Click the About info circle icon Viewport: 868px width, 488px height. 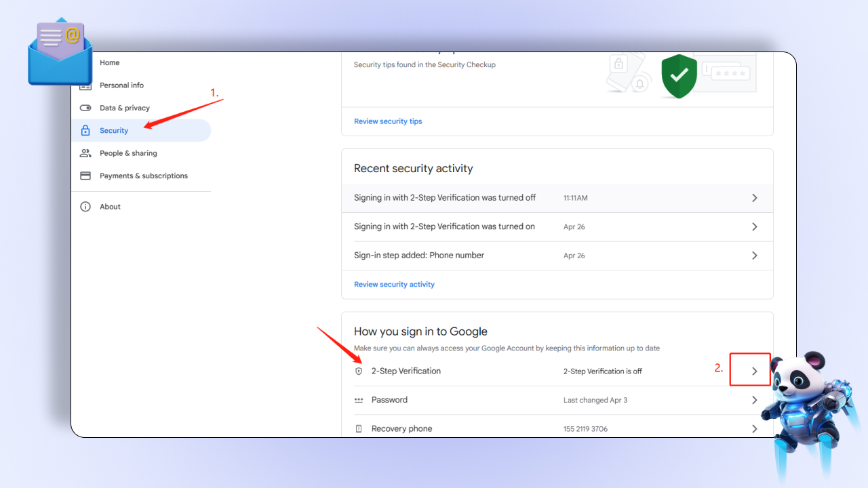tap(85, 207)
